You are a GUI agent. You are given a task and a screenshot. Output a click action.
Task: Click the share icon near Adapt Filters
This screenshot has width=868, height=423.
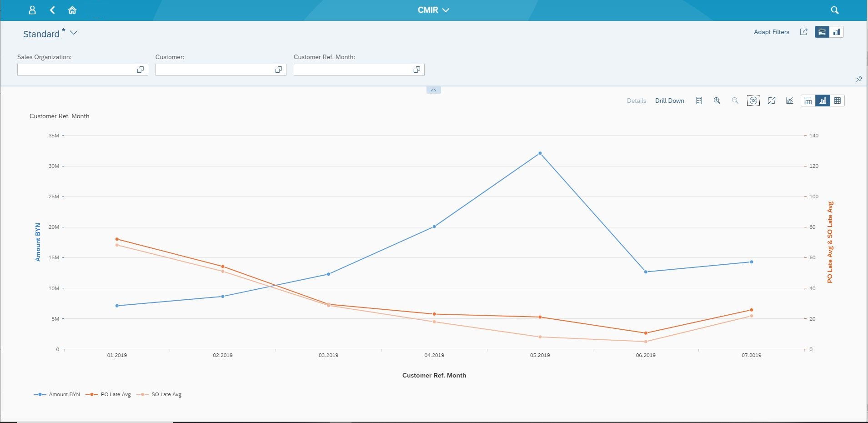point(804,32)
